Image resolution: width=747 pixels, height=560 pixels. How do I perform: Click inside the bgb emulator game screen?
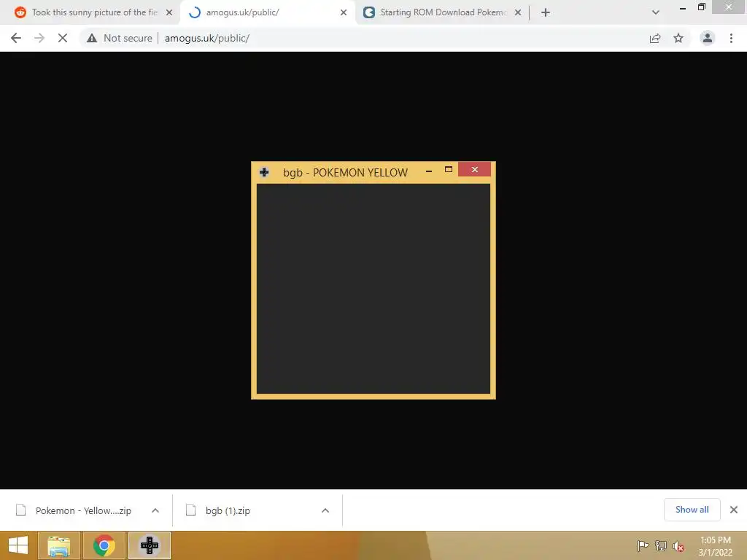373,289
